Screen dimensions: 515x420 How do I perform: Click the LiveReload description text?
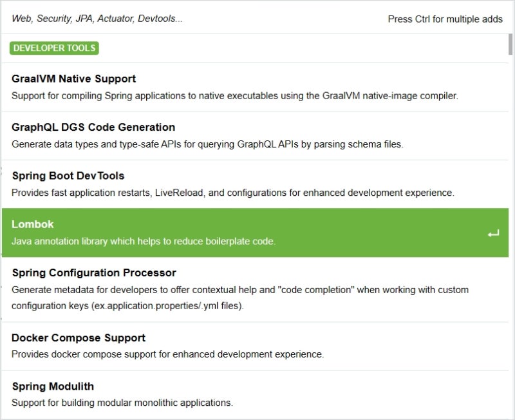tap(233, 193)
